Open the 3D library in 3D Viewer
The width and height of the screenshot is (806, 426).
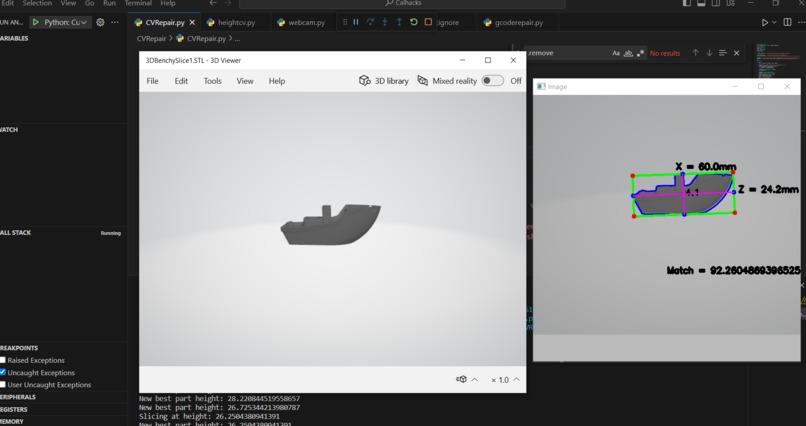383,81
